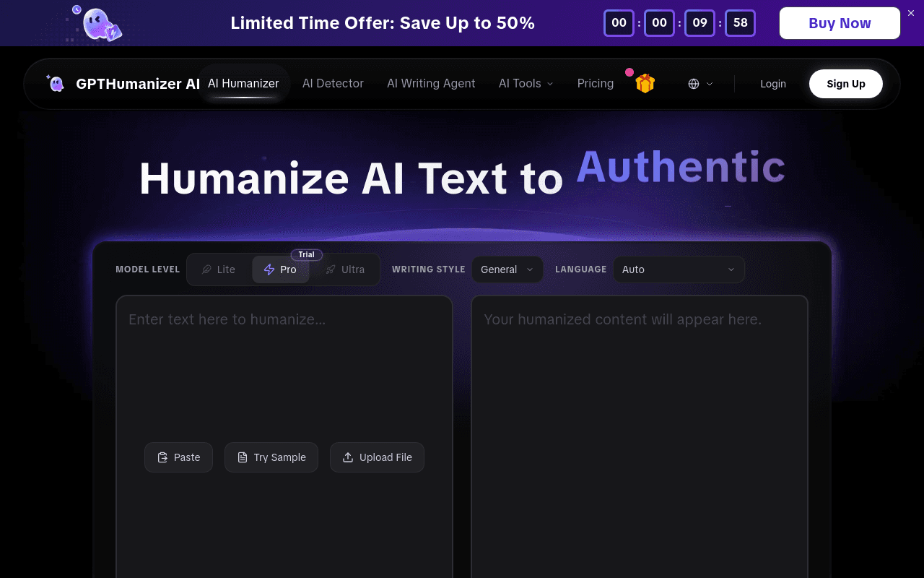Click the Buy Now button
The width and height of the screenshot is (924, 578).
click(x=840, y=23)
